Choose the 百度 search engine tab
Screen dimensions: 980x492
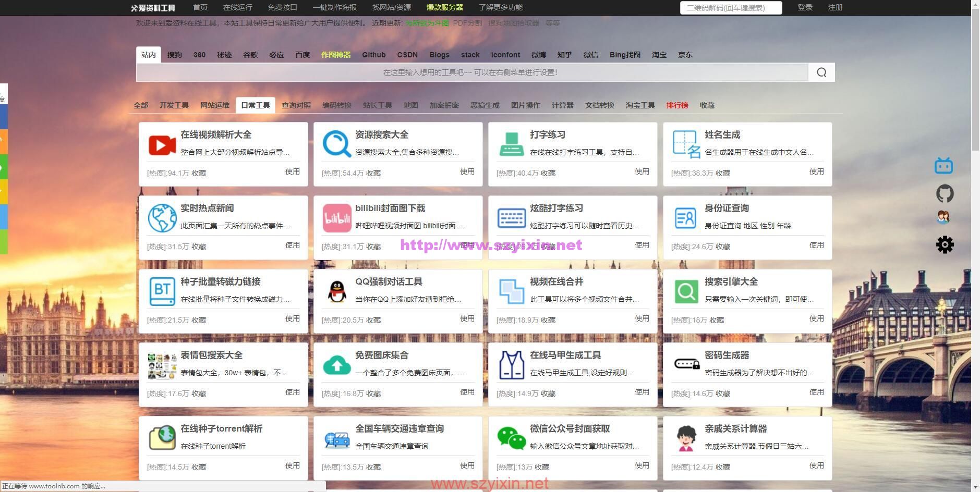[x=303, y=55]
